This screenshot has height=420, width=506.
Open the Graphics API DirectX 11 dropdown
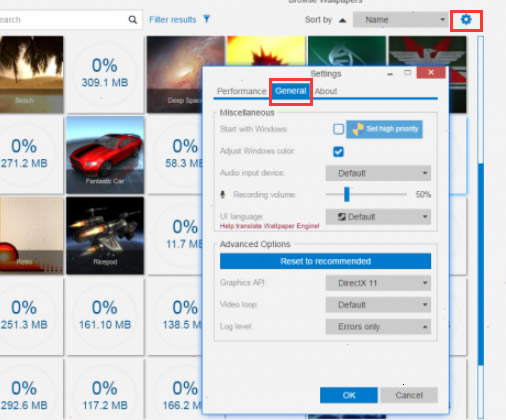[378, 283]
